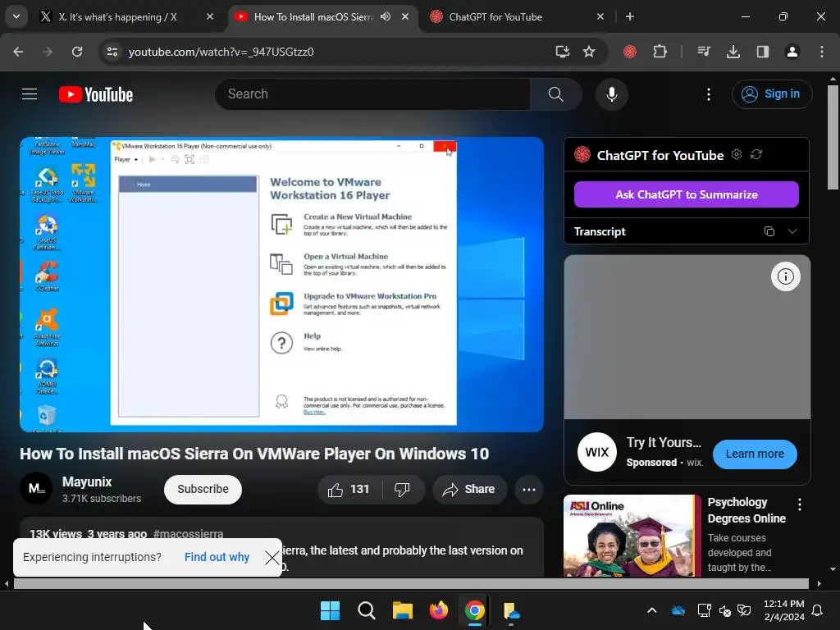Close the X. It's what's happening tab

tap(210, 16)
